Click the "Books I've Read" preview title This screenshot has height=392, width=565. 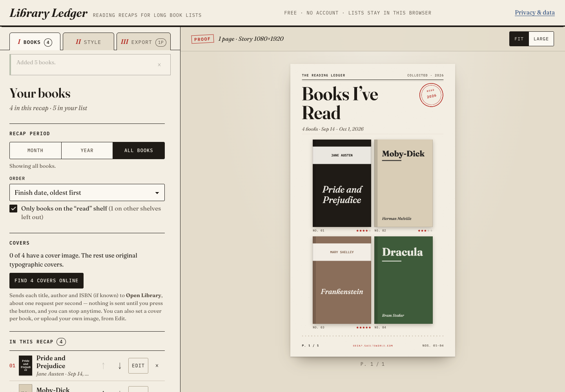click(x=340, y=103)
